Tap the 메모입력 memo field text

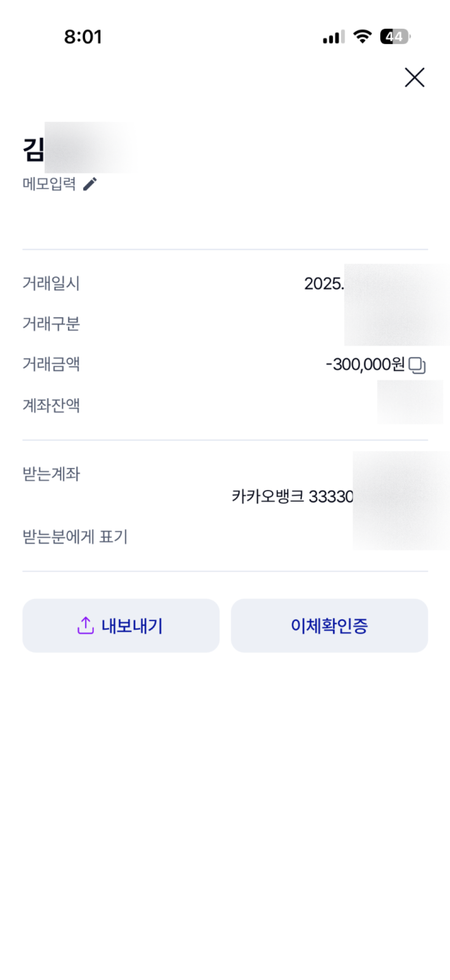pos(49,184)
